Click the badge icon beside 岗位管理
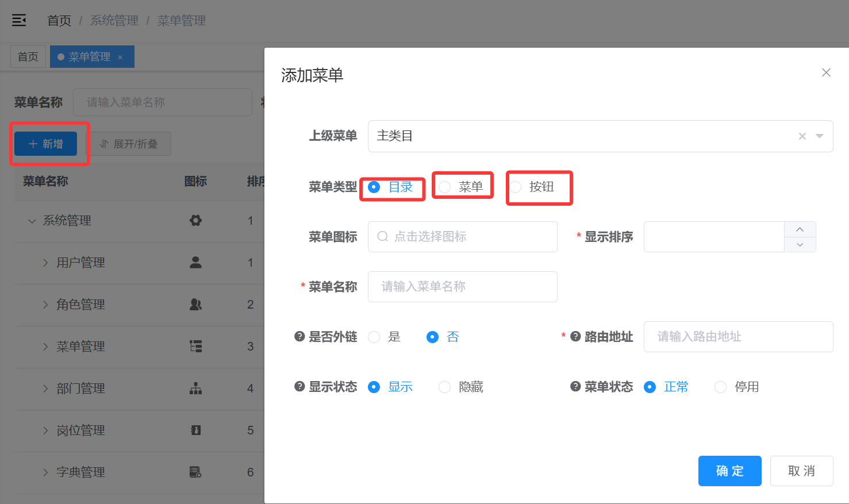 [195, 430]
